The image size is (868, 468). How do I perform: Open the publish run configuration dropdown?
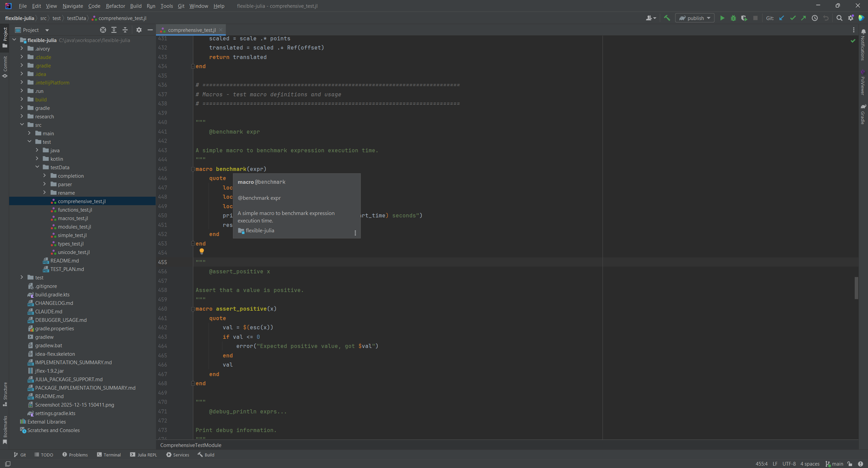[695, 18]
